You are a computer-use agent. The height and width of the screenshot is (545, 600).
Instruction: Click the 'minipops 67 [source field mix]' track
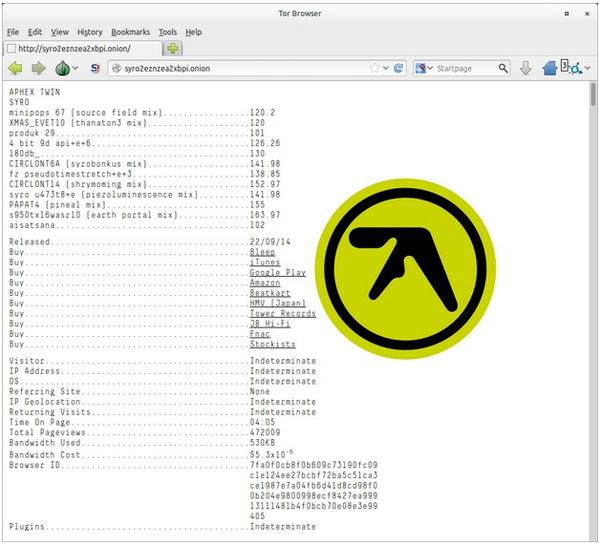point(86,113)
